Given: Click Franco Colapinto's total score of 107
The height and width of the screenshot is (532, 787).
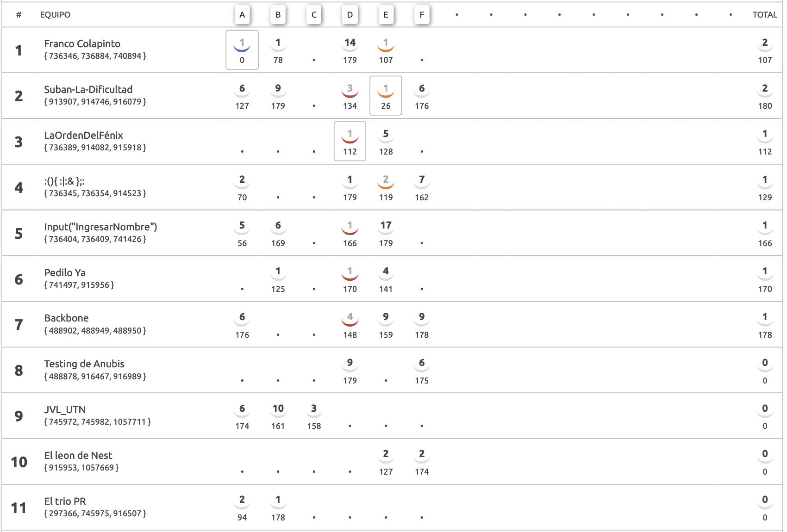Looking at the screenshot, I should (x=765, y=50).
